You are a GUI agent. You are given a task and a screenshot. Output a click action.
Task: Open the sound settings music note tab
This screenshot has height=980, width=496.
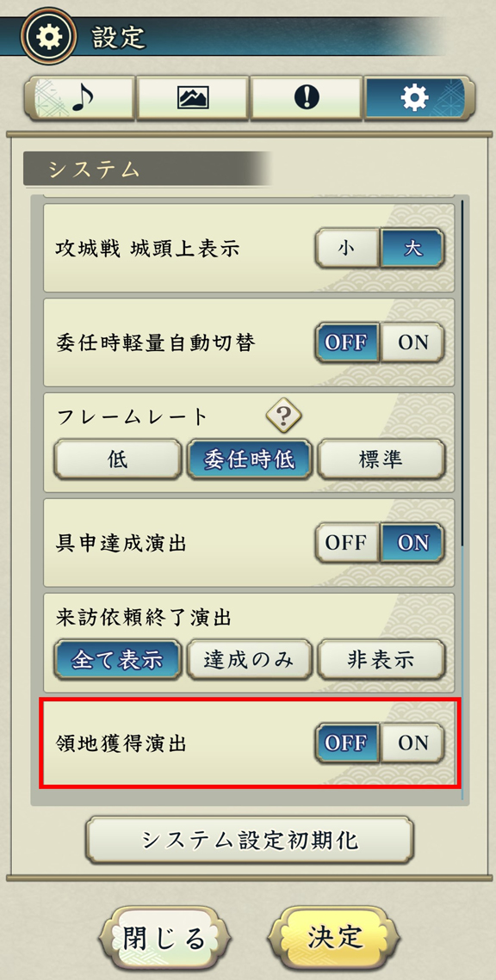click(x=80, y=97)
